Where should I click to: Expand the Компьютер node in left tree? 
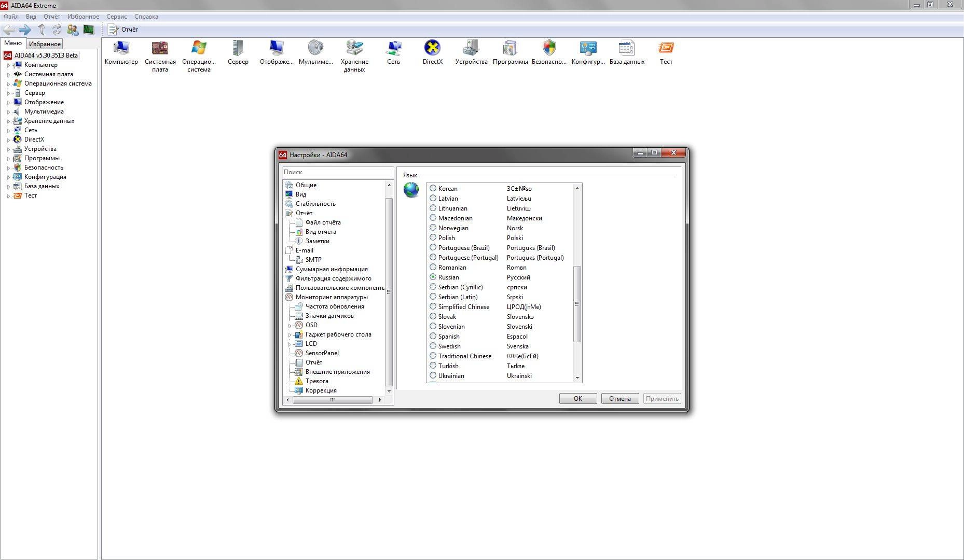tap(8, 65)
